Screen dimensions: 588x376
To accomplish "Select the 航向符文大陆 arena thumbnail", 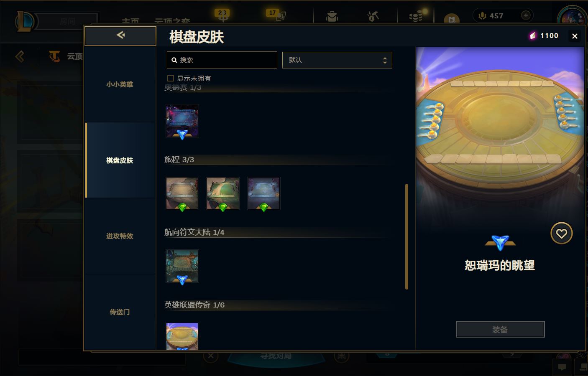I will 182,266.
